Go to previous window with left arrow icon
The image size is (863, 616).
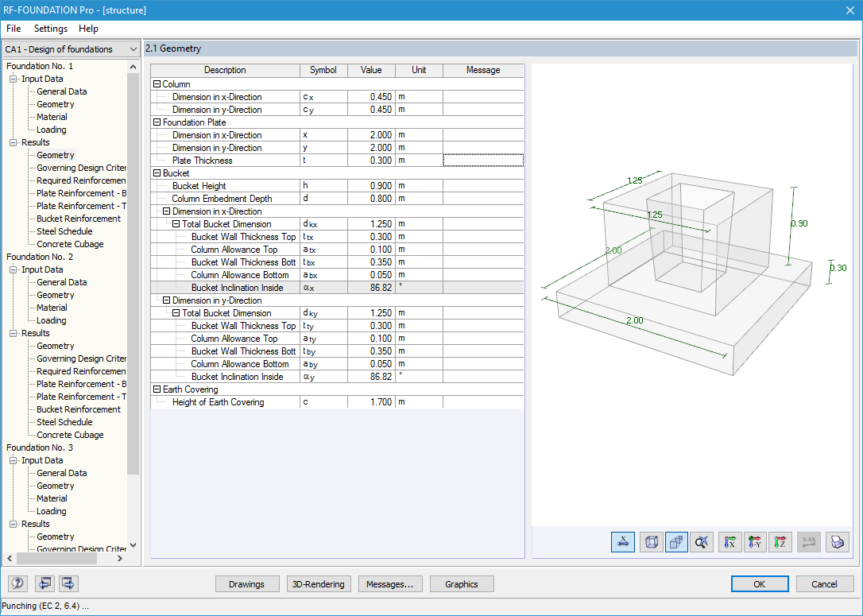pyautogui.click(x=45, y=583)
